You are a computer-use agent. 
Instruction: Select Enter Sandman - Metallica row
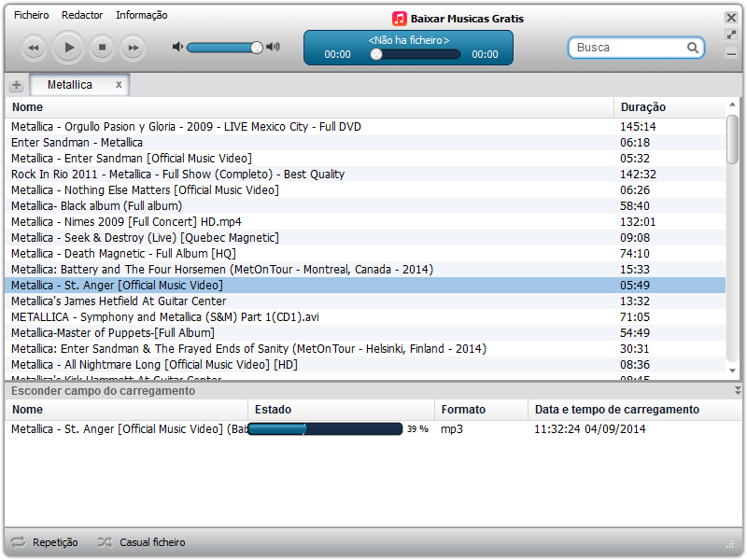pos(365,143)
